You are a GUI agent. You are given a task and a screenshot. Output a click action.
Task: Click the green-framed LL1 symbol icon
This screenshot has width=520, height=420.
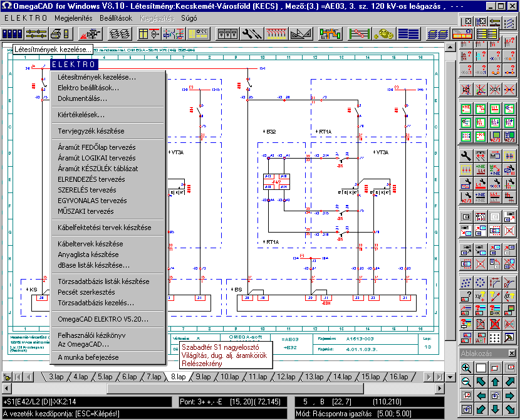pyautogui.click(x=495, y=108)
